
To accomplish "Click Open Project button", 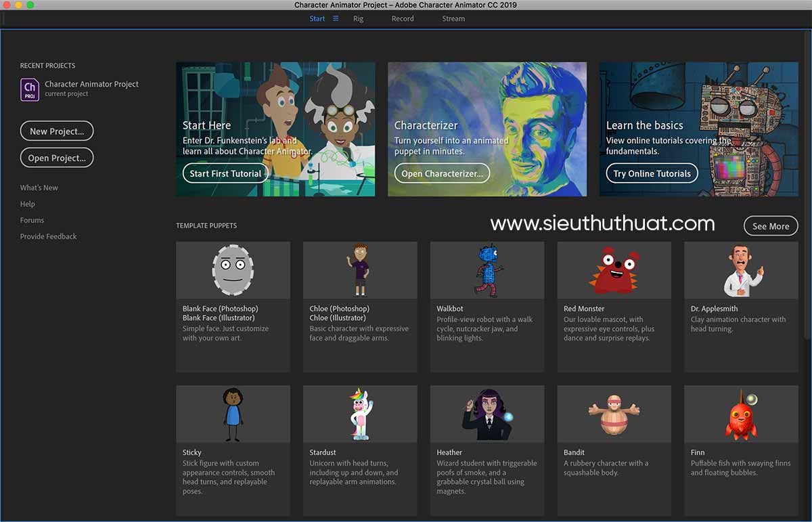I will point(57,158).
